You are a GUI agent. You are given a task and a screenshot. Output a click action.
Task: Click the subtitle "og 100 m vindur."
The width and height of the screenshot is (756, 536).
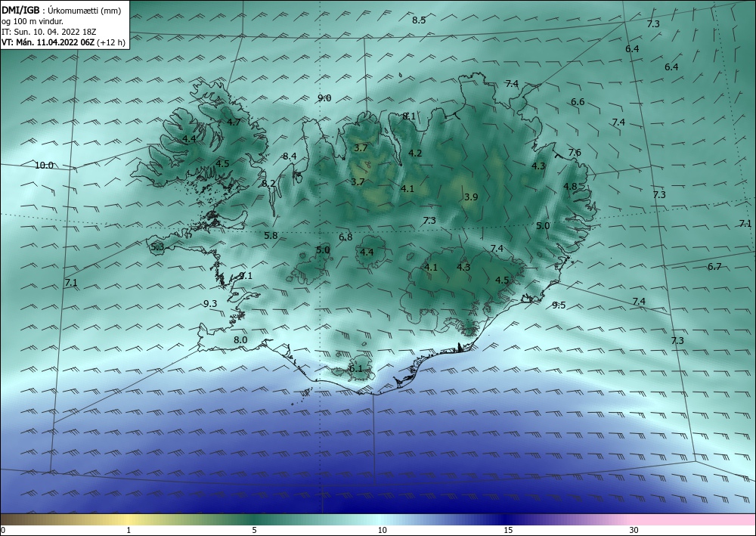tap(33, 21)
